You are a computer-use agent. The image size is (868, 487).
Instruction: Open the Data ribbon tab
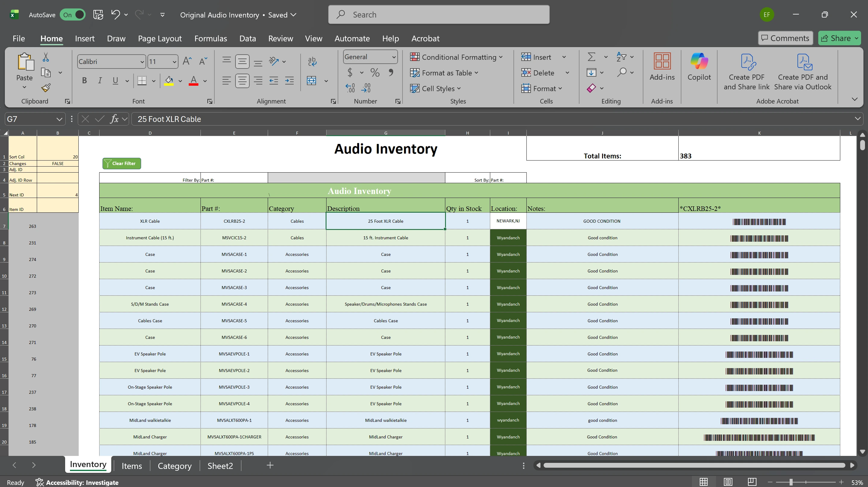click(248, 38)
